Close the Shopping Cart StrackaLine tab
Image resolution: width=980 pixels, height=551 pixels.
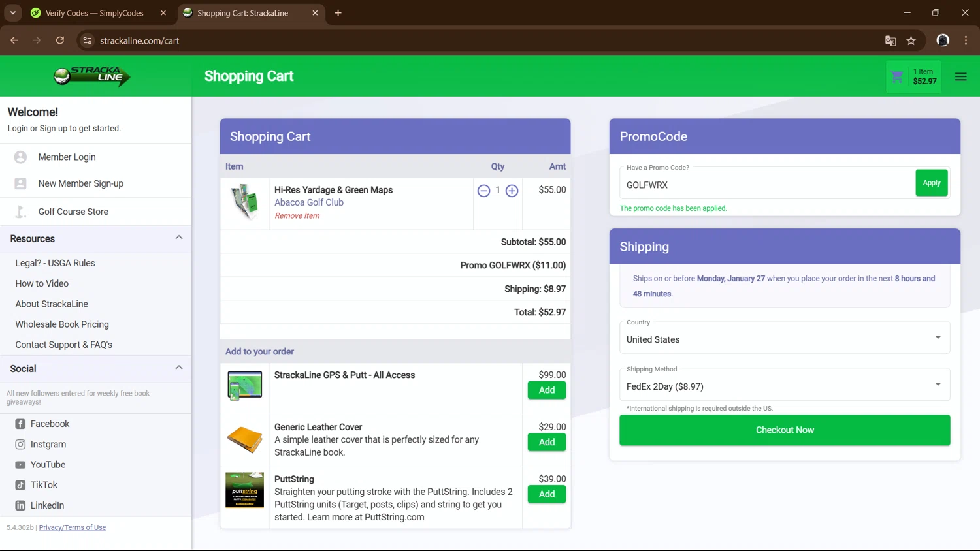315,13
